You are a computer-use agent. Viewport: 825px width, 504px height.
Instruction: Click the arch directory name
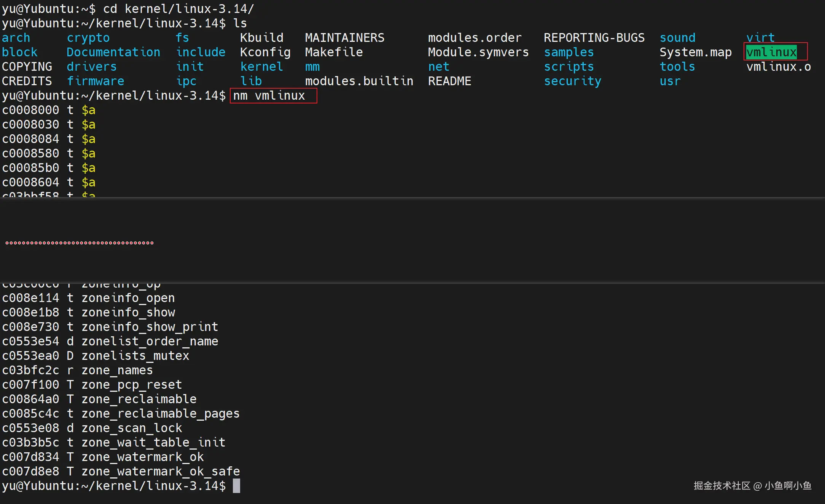pos(16,38)
